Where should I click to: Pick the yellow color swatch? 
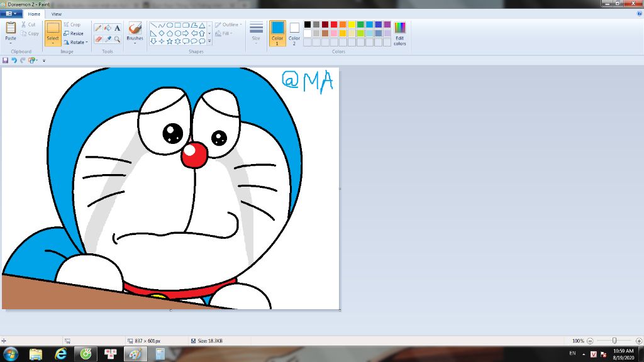[x=352, y=25]
